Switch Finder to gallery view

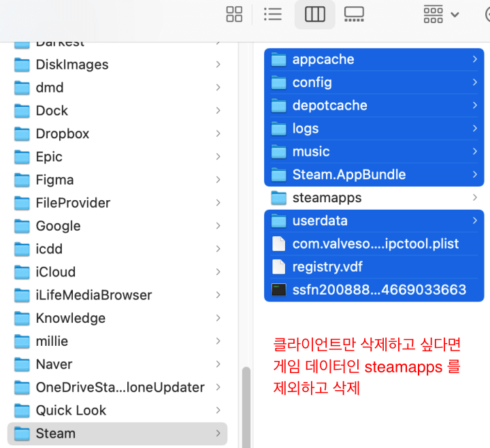pyautogui.click(x=354, y=14)
